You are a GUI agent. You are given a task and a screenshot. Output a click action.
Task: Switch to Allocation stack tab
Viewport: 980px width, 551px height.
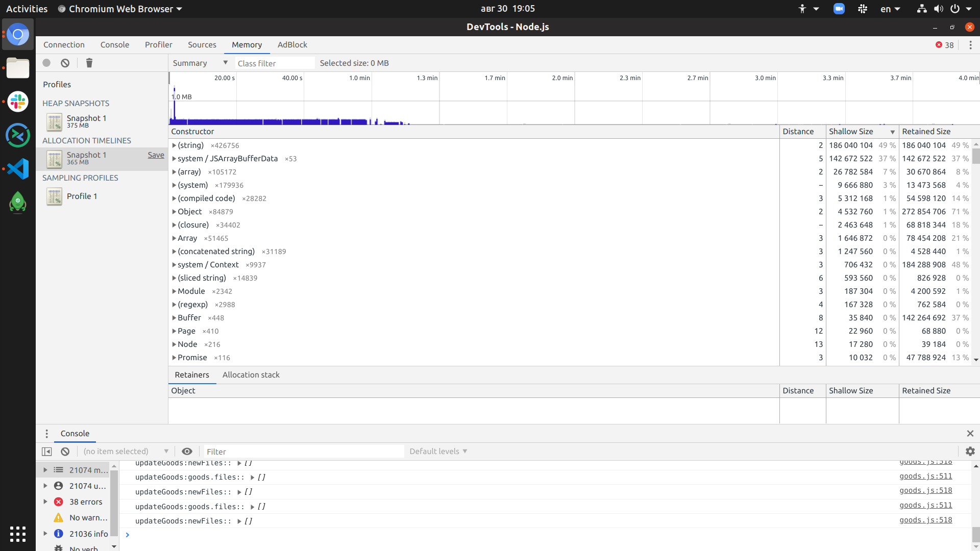point(251,375)
